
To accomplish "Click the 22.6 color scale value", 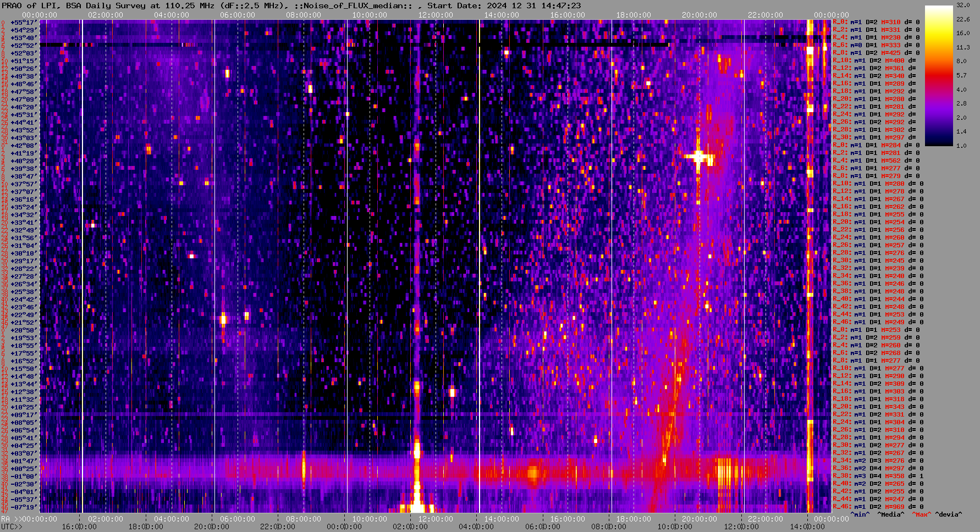I will point(962,19).
